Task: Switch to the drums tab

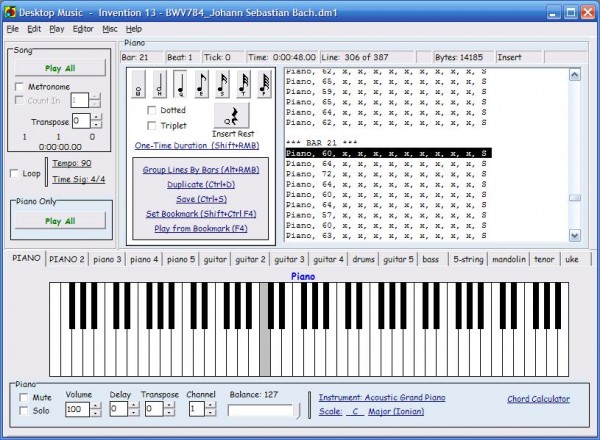Action: coord(363,259)
